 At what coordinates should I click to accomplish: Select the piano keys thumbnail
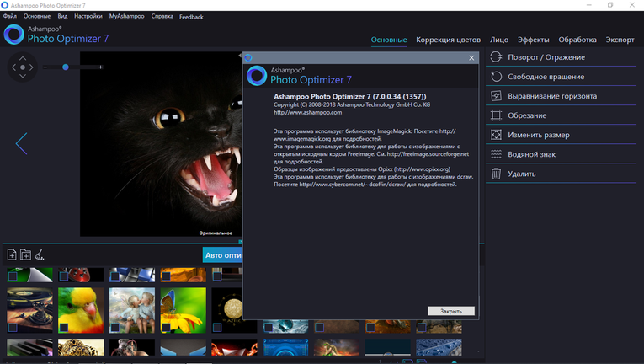point(29,347)
